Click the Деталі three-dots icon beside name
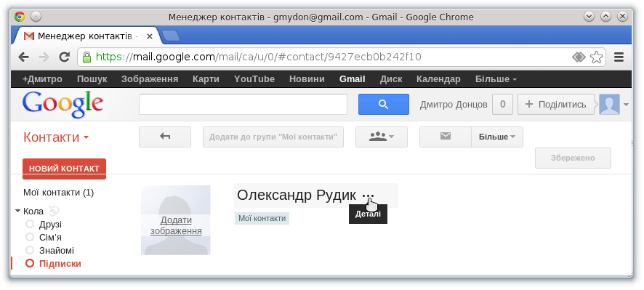Screen dimensions: 644x290 pos(369,196)
